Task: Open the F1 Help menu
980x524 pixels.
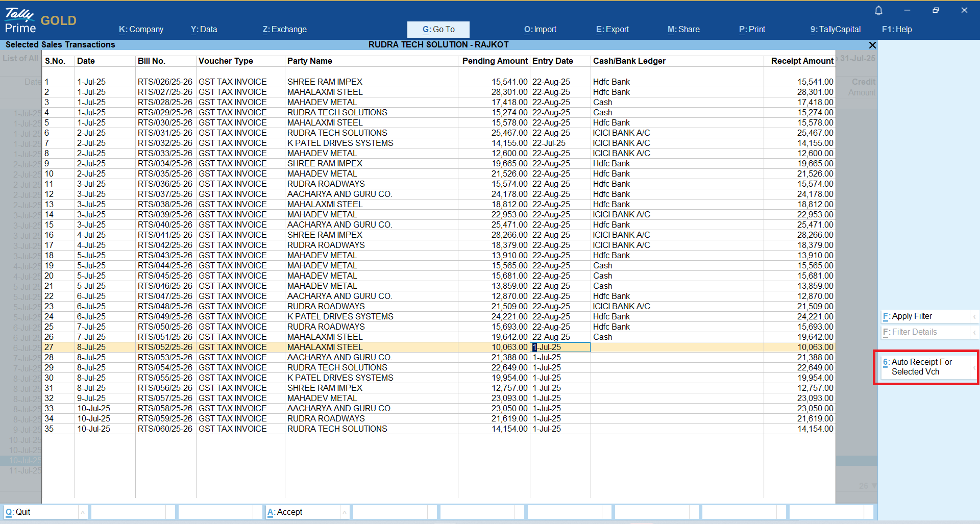Action: pos(897,30)
